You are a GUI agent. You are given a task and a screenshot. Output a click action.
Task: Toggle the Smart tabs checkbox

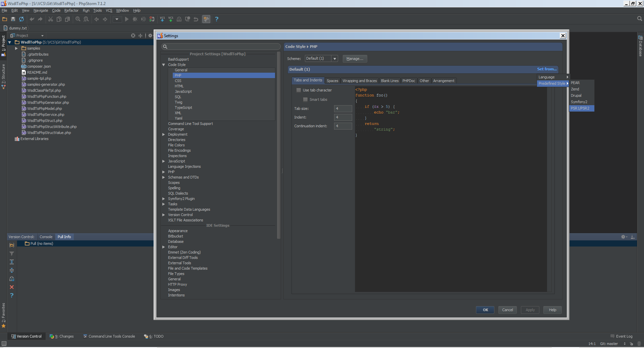[x=305, y=99]
